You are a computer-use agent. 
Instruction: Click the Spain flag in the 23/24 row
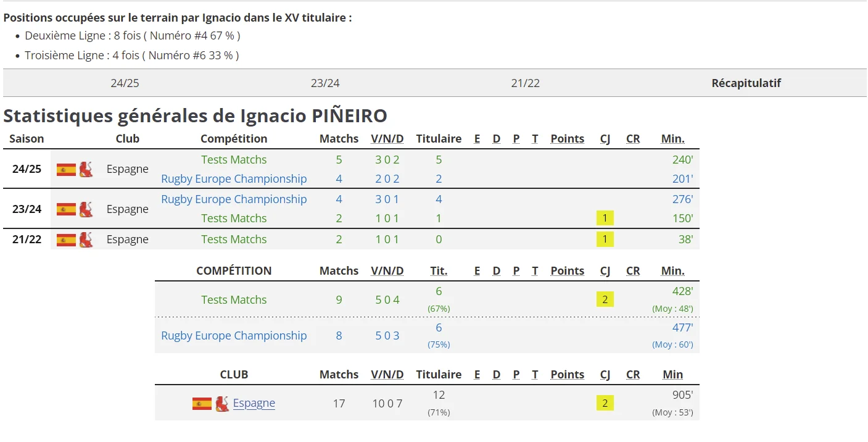coord(66,209)
